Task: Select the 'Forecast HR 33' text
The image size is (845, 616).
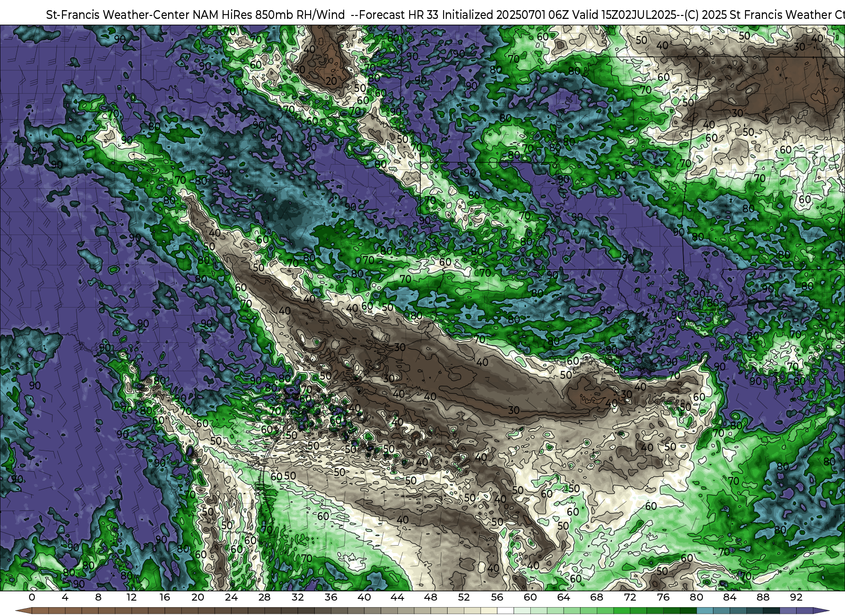Action: point(399,15)
